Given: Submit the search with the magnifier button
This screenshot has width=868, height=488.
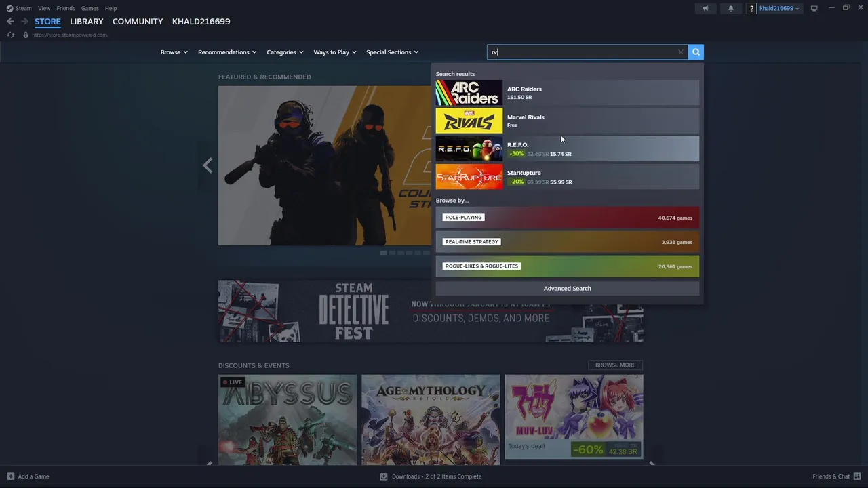Looking at the screenshot, I should pos(696,52).
